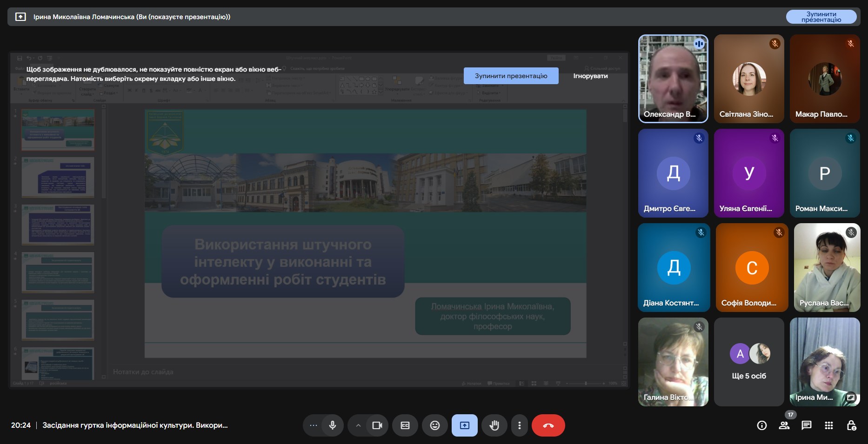Select Олександр's active video tile
This screenshot has width=868, height=444.
coord(673,79)
